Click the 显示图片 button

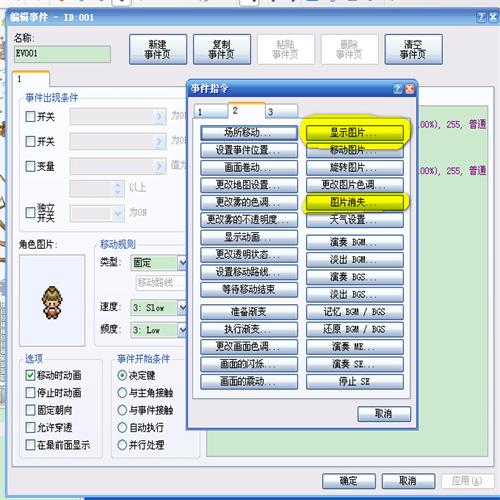pyautogui.click(x=355, y=133)
